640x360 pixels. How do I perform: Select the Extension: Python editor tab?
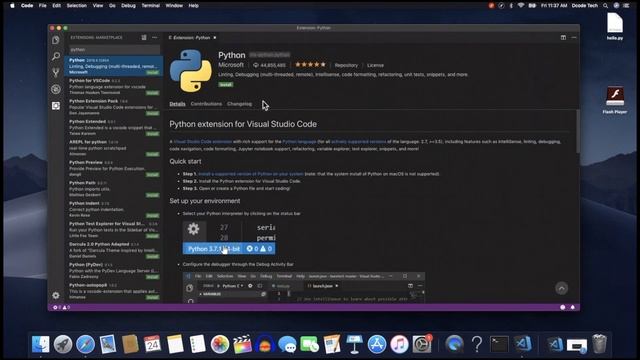click(192, 38)
